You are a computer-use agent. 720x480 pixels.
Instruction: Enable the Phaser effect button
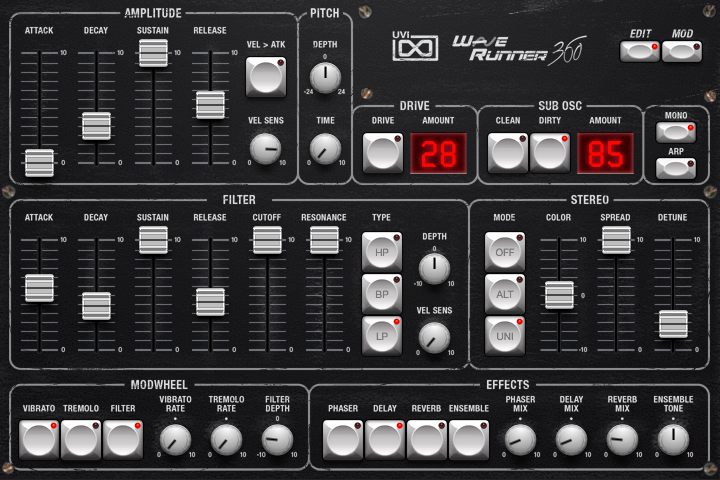coord(343,440)
